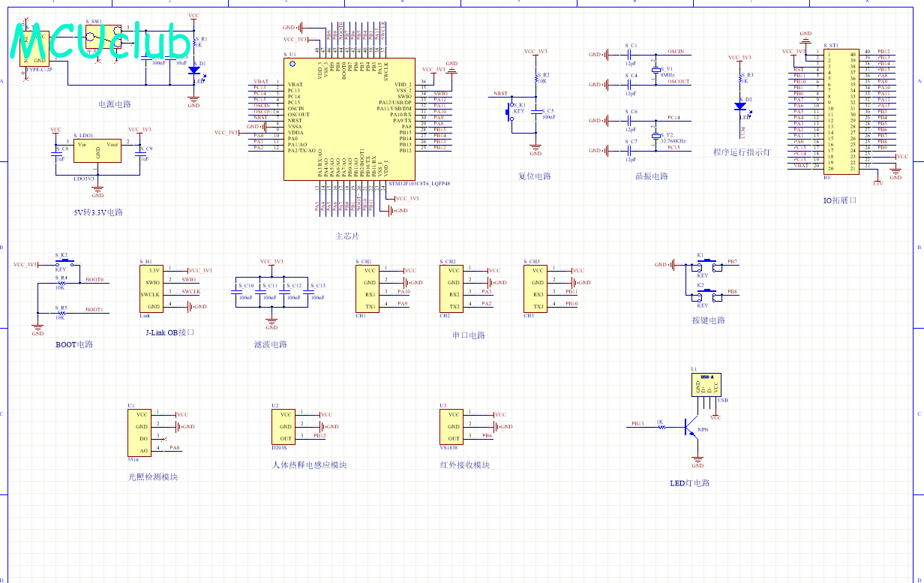
Task: Select capacitor S_C13 in filter circuit
Action: (308, 291)
